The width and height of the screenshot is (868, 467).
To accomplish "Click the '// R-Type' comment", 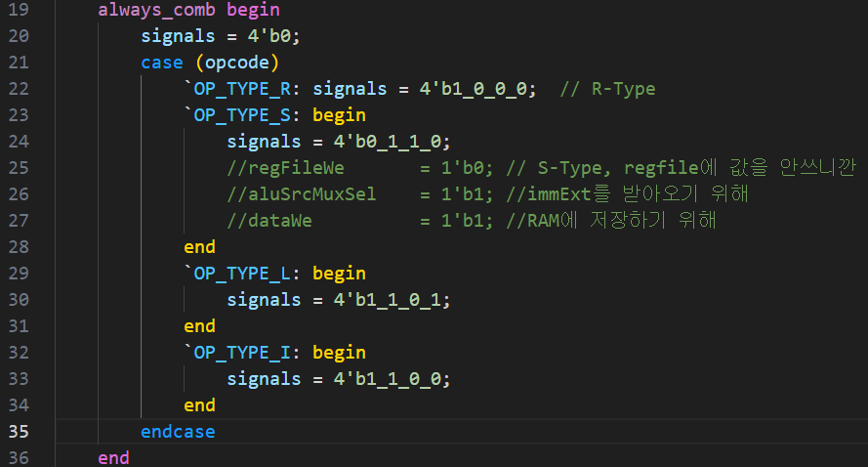I will [x=607, y=89].
